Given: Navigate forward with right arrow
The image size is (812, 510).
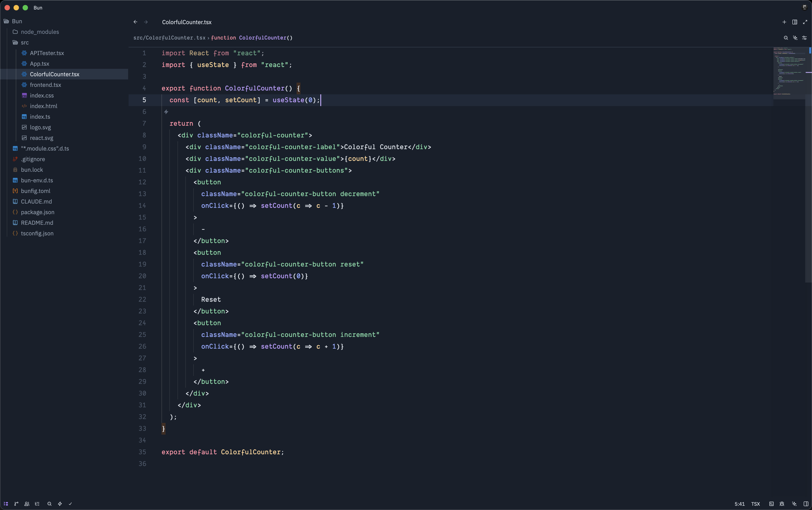Looking at the screenshot, I should (146, 22).
